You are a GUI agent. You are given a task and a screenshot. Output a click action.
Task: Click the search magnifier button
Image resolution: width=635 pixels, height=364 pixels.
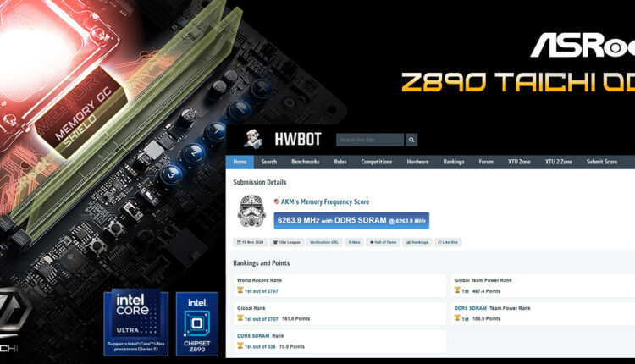411,140
